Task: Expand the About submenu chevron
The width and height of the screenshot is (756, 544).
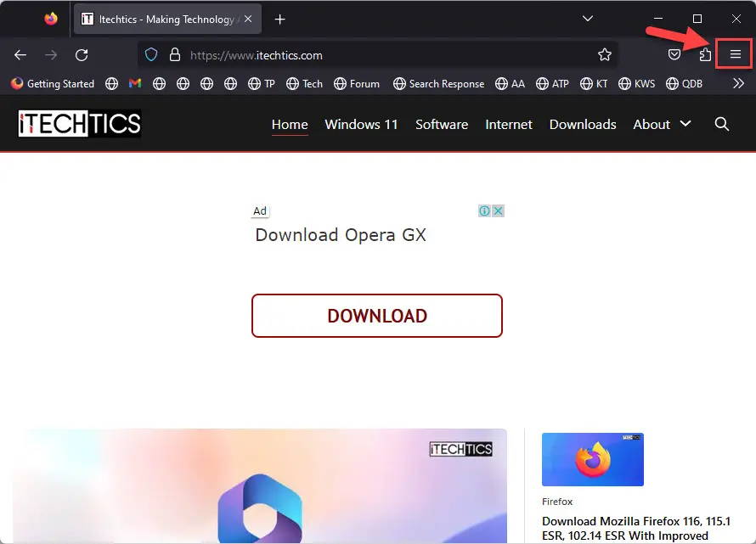Action: [x=685, y=124]
